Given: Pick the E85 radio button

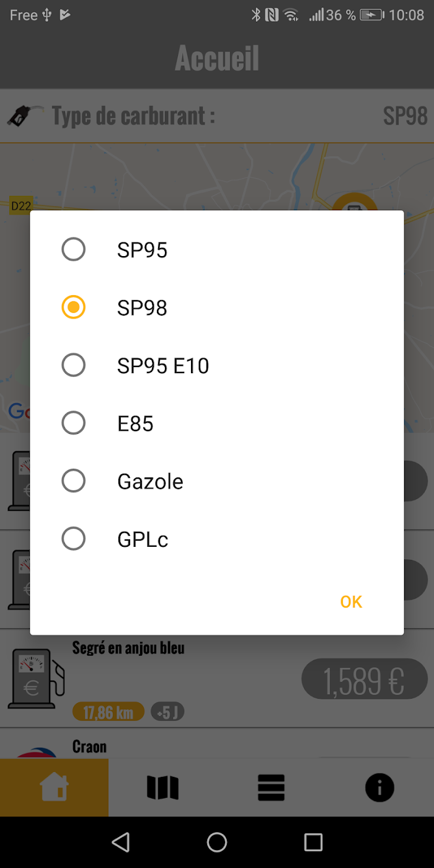Looking at the screenshot, I should pyautogui.click(x=73, y=423).
